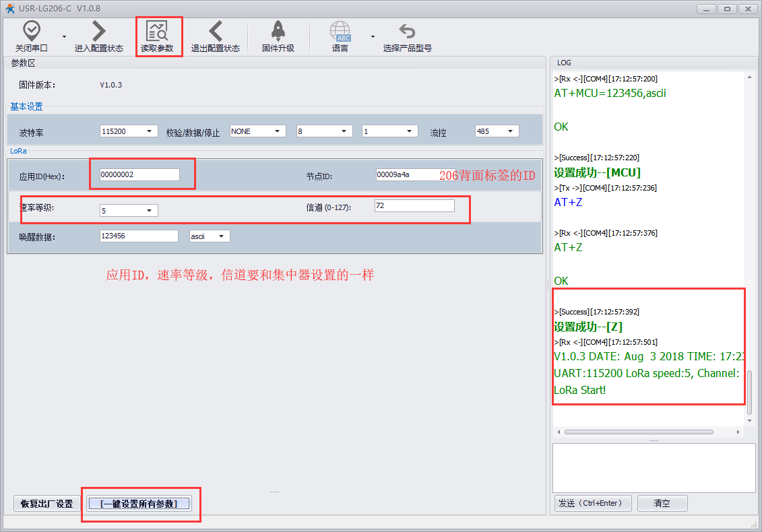
Task: Click the 应用ID(Hex) input field
Action: 139,174
